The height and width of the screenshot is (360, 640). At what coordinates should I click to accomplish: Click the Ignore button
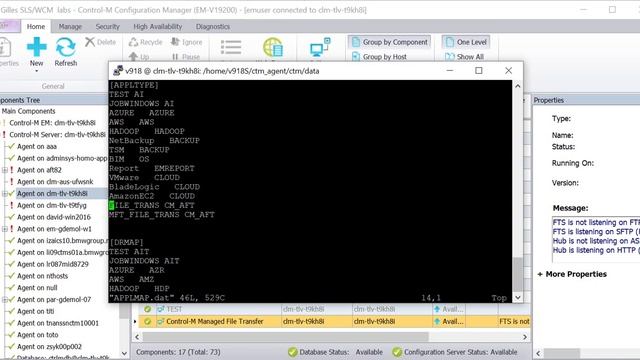(x=187, y=42)
